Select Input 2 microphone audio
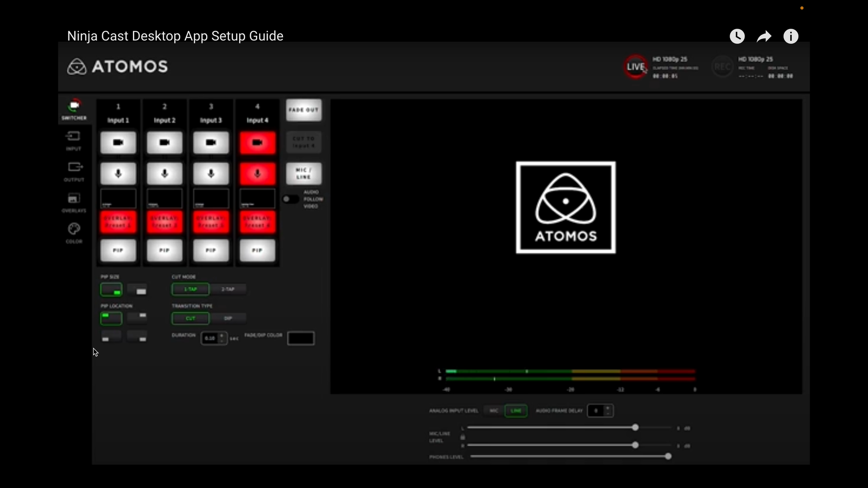Image resolution: width=868 pixels, height=488 pixels. pos(165,174)
